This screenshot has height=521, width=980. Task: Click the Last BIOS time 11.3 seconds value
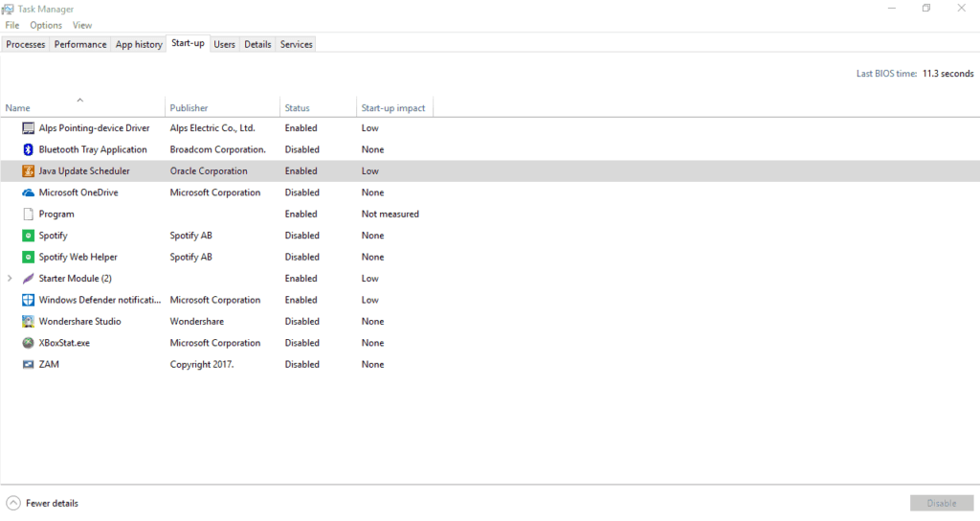pyautogui.click(x=948, y=74)
